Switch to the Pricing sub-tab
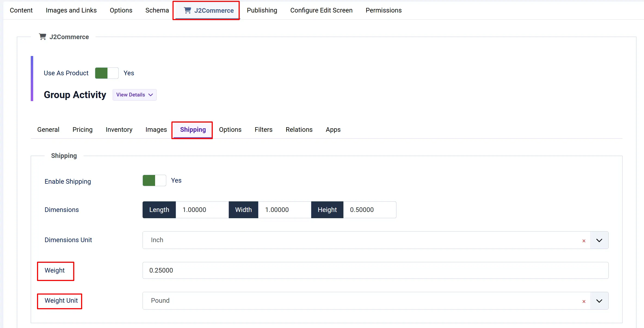 pyautogui.click(x=82, y=130)
